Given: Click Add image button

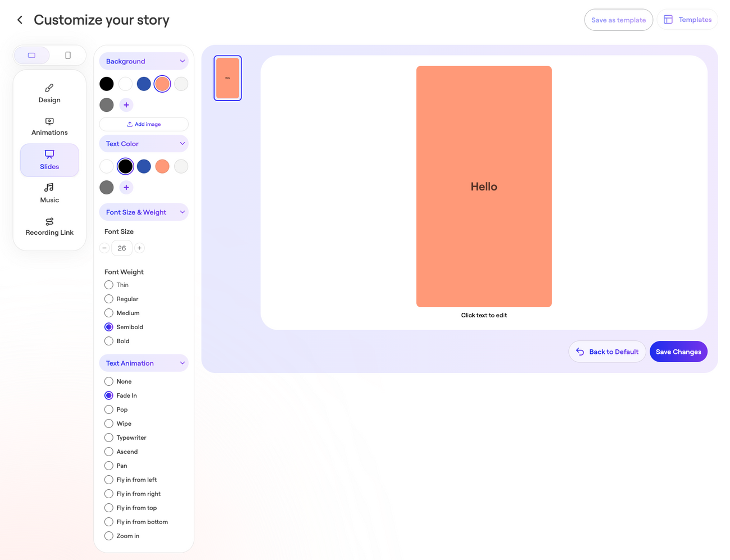Looking at the screenshot, I should pyautogui.click(x=144, y=124).
